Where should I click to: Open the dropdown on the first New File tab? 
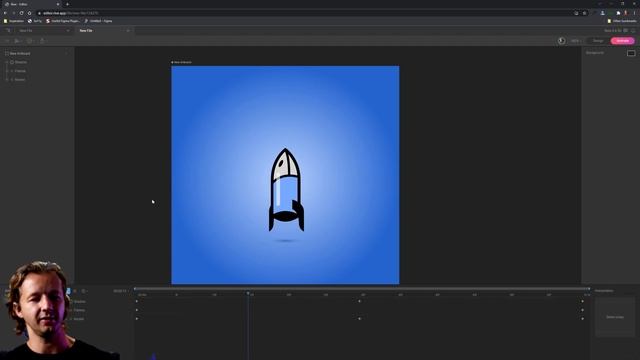[68, 31]
